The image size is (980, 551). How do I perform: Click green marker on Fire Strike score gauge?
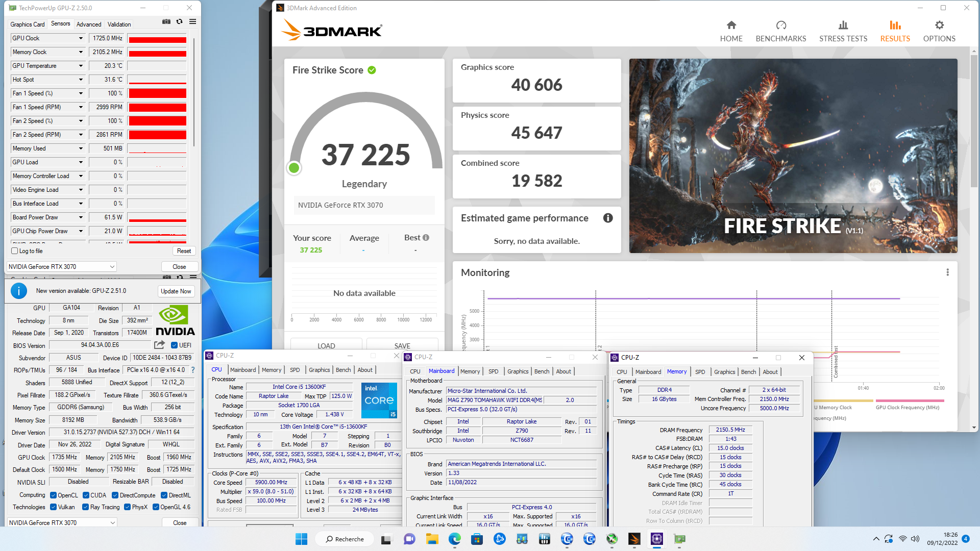click(x=294, y=168)
